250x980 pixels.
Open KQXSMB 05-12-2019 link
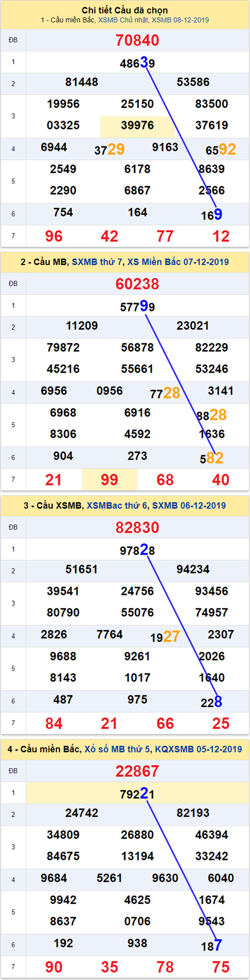(x=198, y=749)
